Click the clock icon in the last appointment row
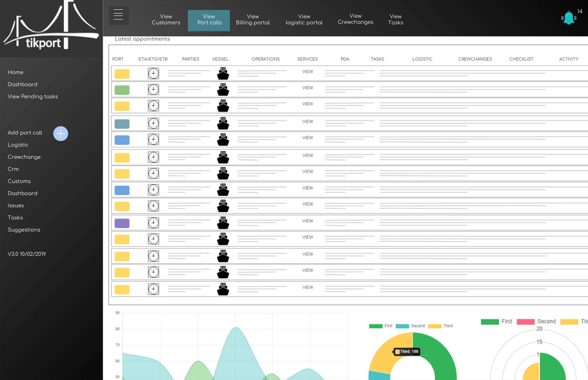 point(153,289)
